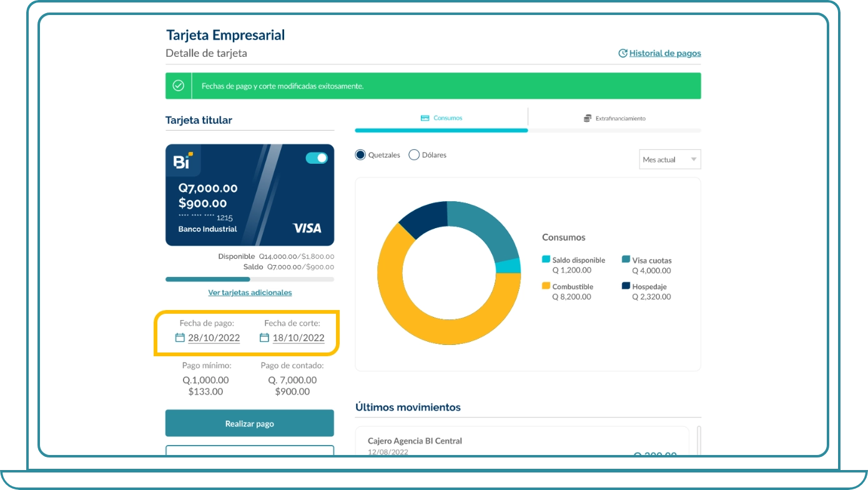Click the Tarjeta titular heading
This screenshot has width=868, height=490.
pos(199,120)
